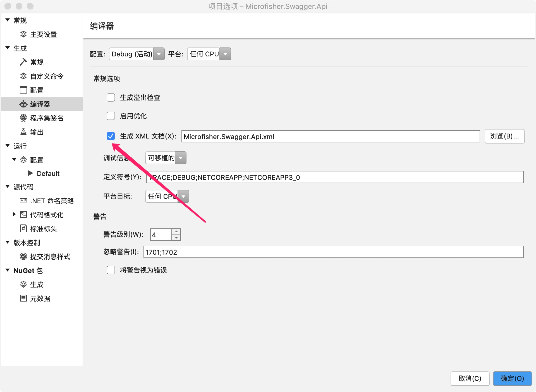Select 主要设置 in the sidebar
Viewport: 536px width, 392px height.
[43, 34]
